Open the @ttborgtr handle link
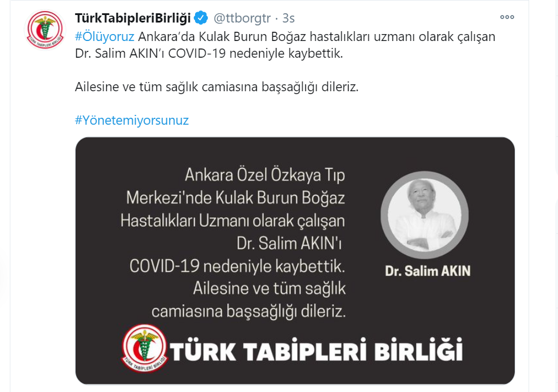The height and width of the screenshot is (392, 558). (242, 18)
